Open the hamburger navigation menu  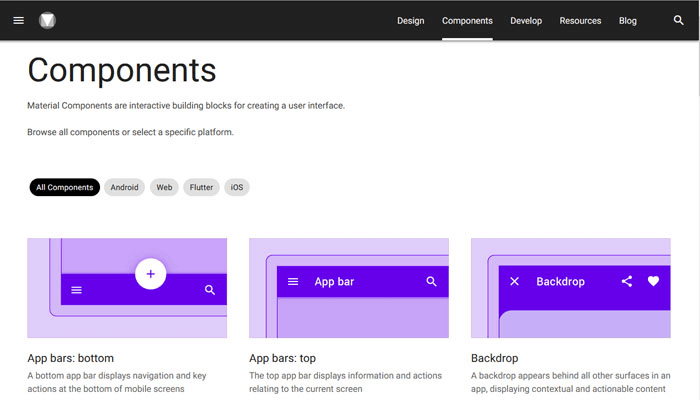[x=18, y=21]
